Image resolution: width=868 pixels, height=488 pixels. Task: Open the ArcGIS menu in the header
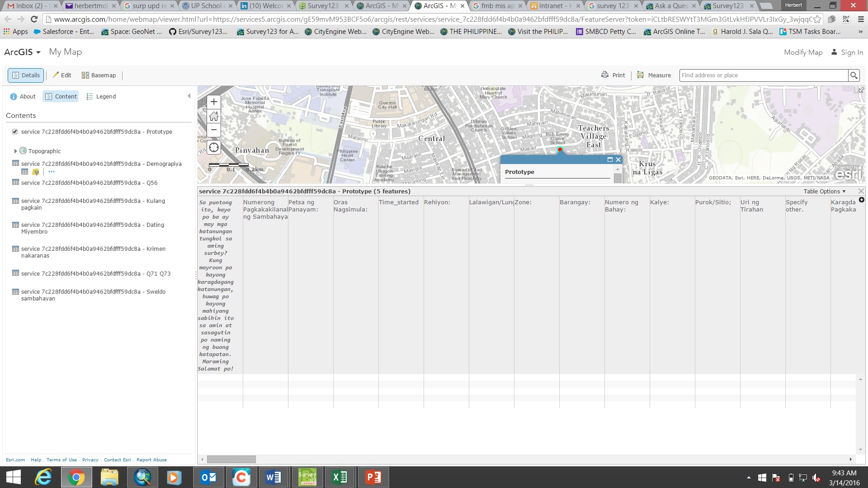pos(22,52)
